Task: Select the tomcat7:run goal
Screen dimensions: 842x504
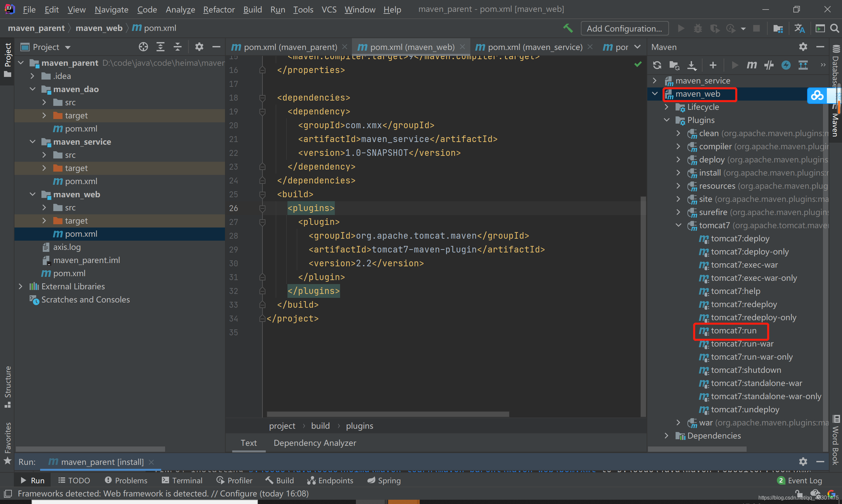Action: [733, 330]
